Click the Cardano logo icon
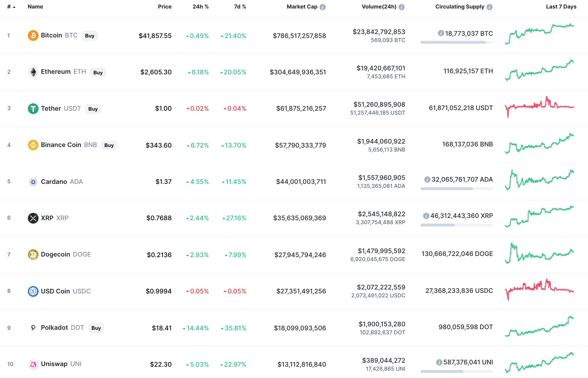 (x=33, y=182)
